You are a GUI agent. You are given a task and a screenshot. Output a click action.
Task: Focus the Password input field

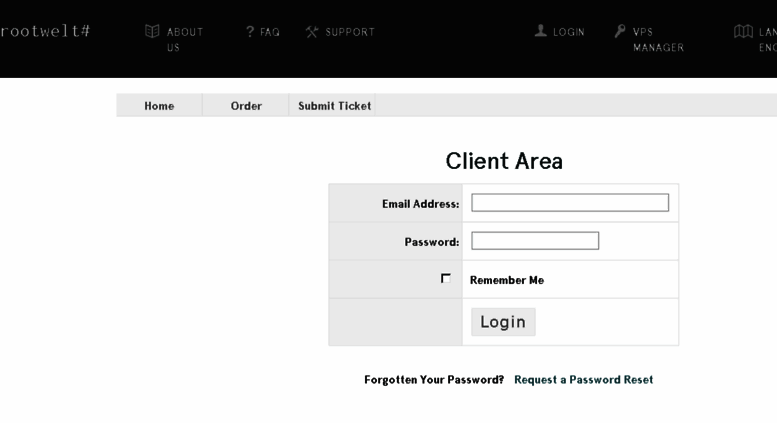[x=535, y=241]
